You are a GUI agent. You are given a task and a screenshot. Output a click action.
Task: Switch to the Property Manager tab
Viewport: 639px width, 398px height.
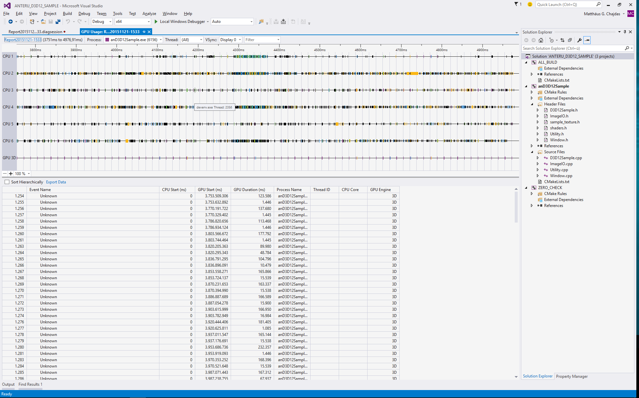tap(572, 376)
